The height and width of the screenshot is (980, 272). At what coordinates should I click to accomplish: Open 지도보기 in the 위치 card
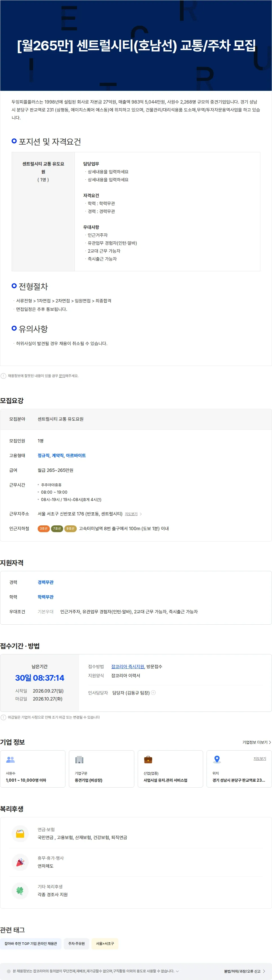click(260, 758)
